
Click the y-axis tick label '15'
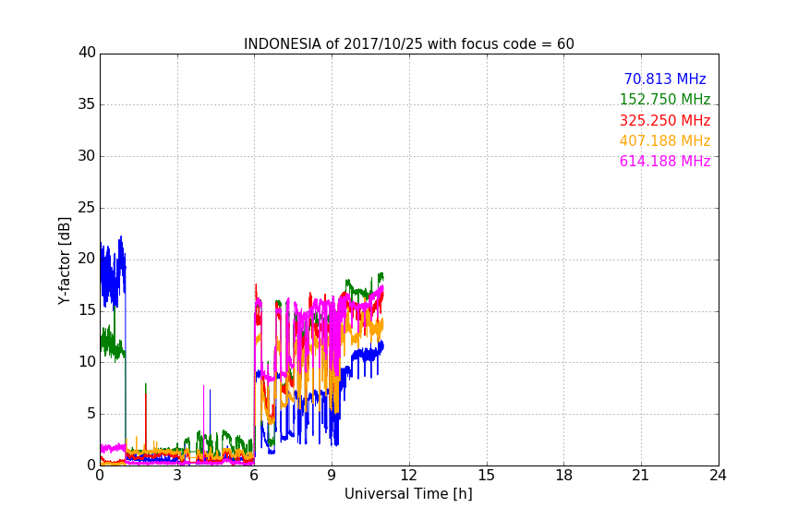coord(87,310)
